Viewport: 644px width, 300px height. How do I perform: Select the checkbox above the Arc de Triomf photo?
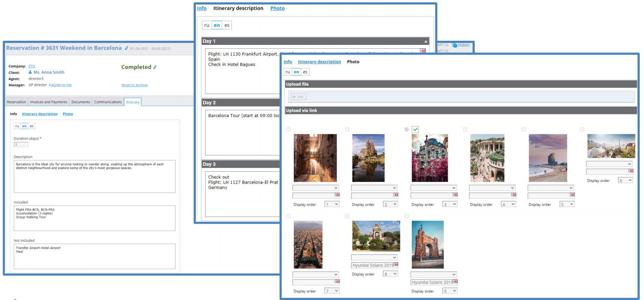[x=407, y=216]
